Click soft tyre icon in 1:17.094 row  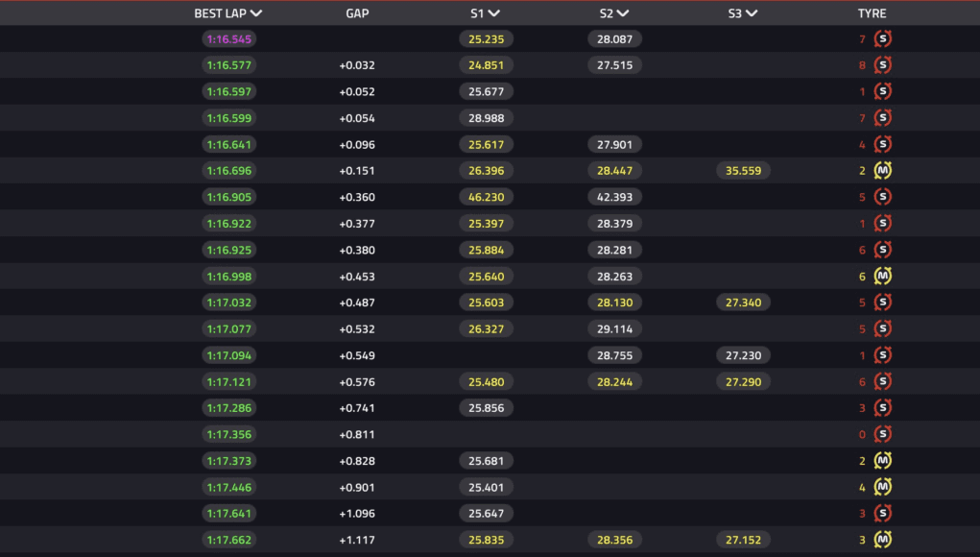pyautogui.click(x=882, y=355)
